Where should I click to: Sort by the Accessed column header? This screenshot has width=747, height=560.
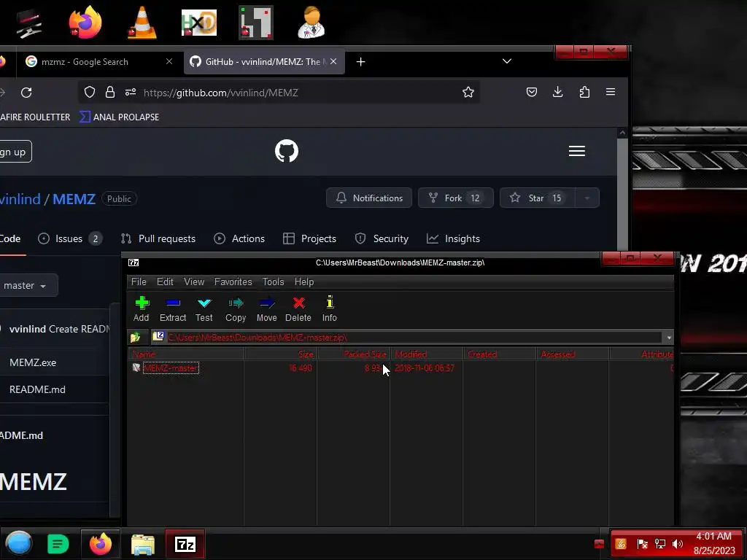pos(573,354)
